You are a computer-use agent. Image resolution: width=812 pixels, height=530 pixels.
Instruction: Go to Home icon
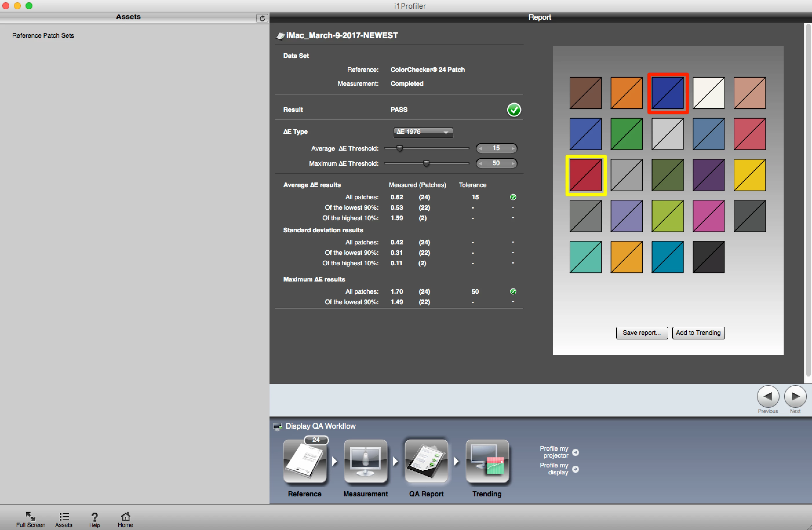point(125,516)
